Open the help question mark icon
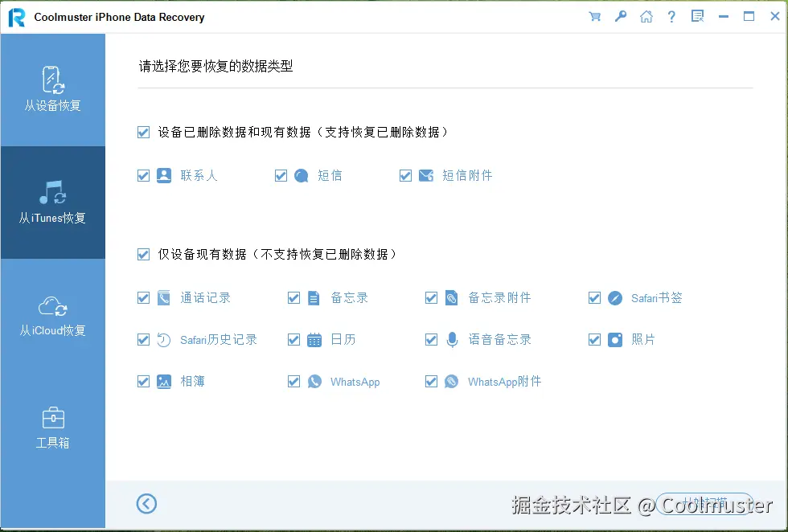Screen dimensions: 788x532 click(x=672, y=16)
